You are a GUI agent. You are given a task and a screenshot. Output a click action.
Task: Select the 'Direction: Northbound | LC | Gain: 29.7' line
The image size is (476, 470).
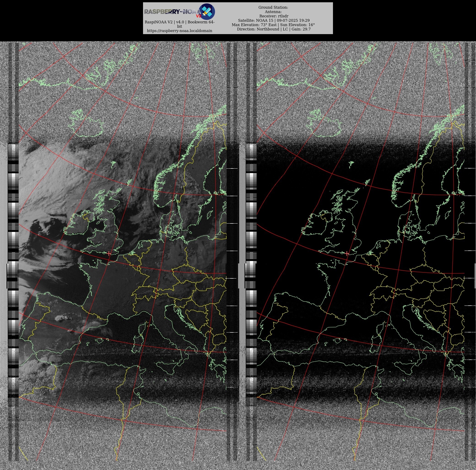coord(274,29)
